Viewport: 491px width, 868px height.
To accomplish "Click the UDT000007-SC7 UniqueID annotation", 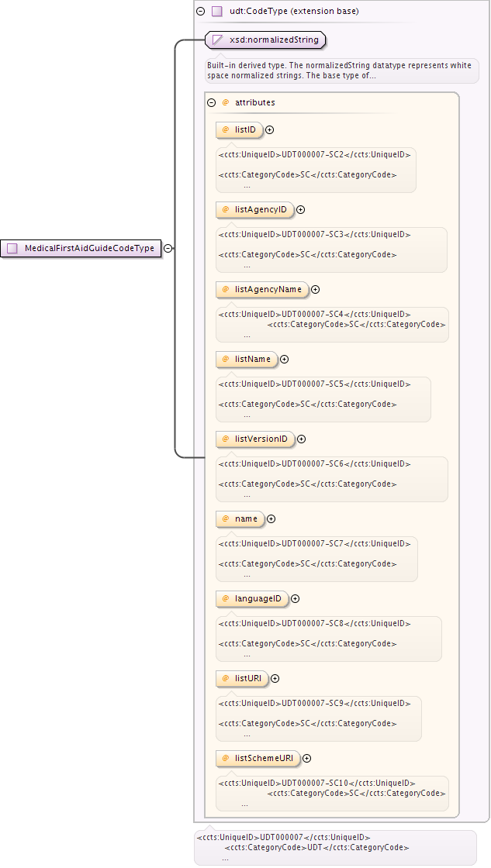I will point(315,543).
